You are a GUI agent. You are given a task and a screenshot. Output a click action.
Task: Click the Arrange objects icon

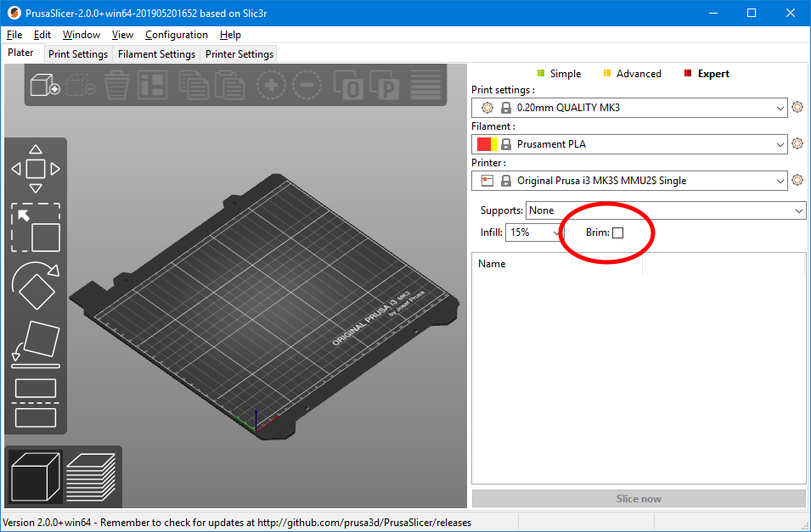click(152, 85)
